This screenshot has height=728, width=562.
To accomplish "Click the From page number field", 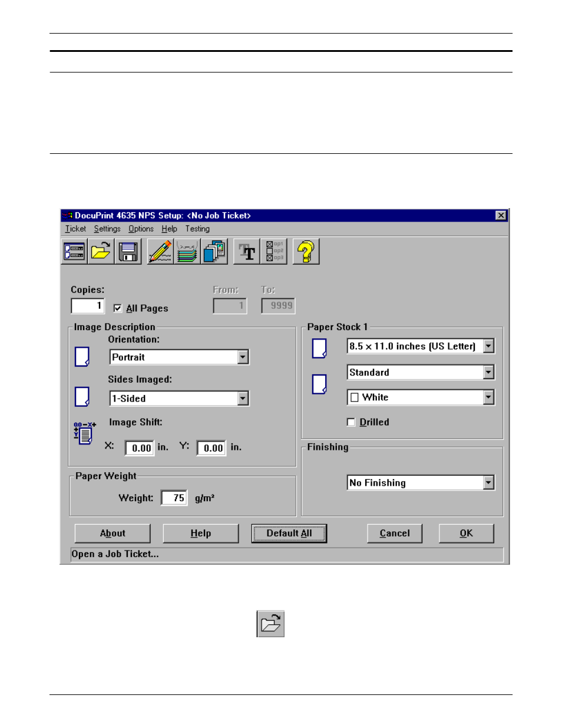I will click(x=230, y=306).
